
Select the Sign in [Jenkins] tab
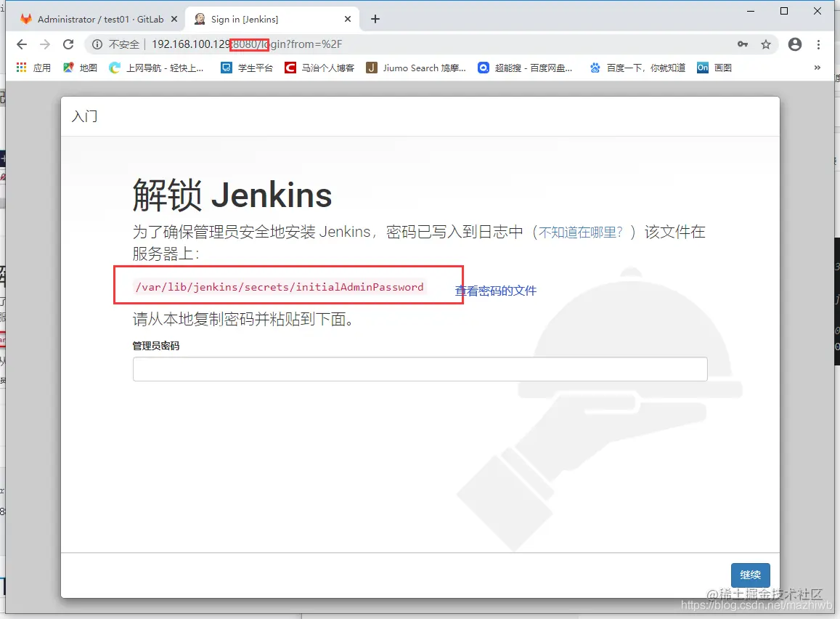pos(271,20)
